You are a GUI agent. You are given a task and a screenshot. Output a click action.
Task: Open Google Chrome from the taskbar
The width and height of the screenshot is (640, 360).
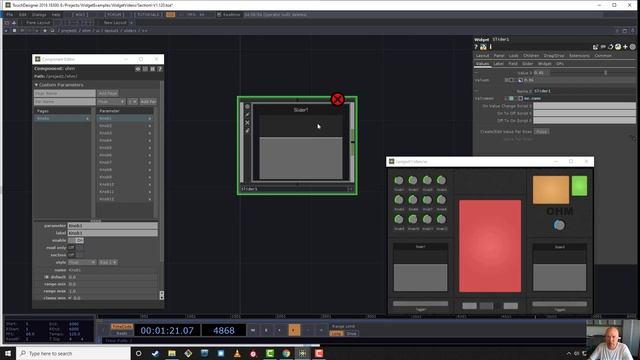[x=286, y=353]
